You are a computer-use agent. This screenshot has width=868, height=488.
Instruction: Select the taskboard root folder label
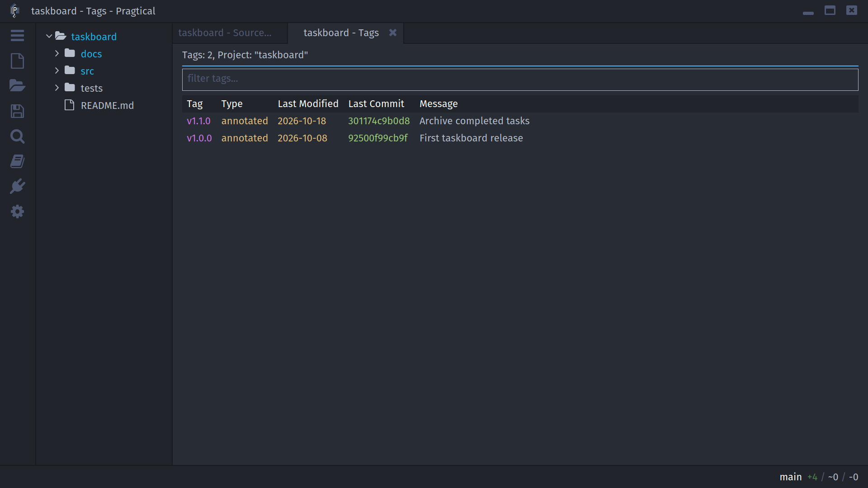point(94,37)
